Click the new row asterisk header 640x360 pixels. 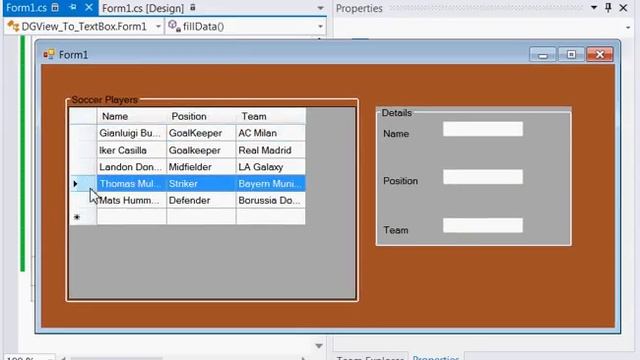pyautogui.click(x=83, y=217)
